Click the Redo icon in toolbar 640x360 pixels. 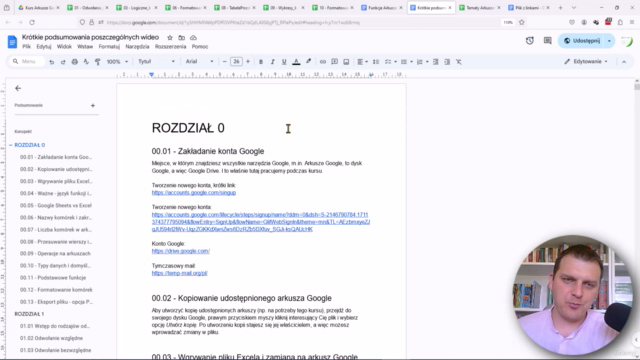tap(63, 62)
